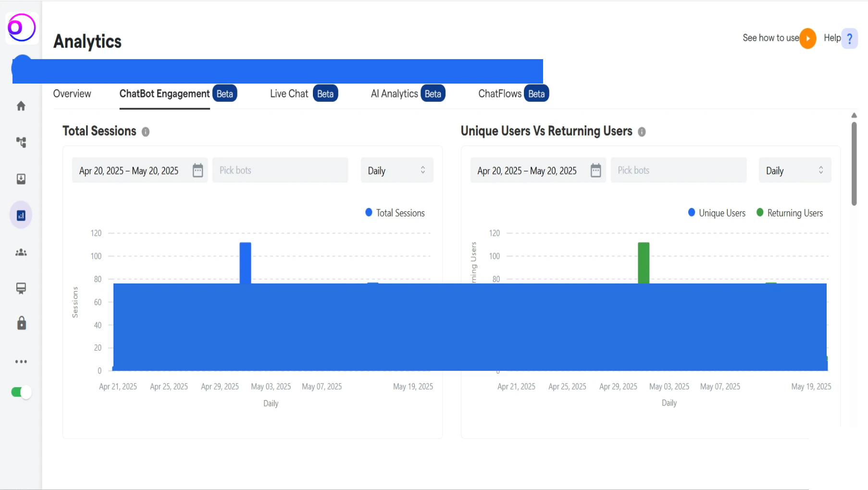
Task: Open the Daily dropdown in Total Sessions
Action: click(x=397, y=170)
